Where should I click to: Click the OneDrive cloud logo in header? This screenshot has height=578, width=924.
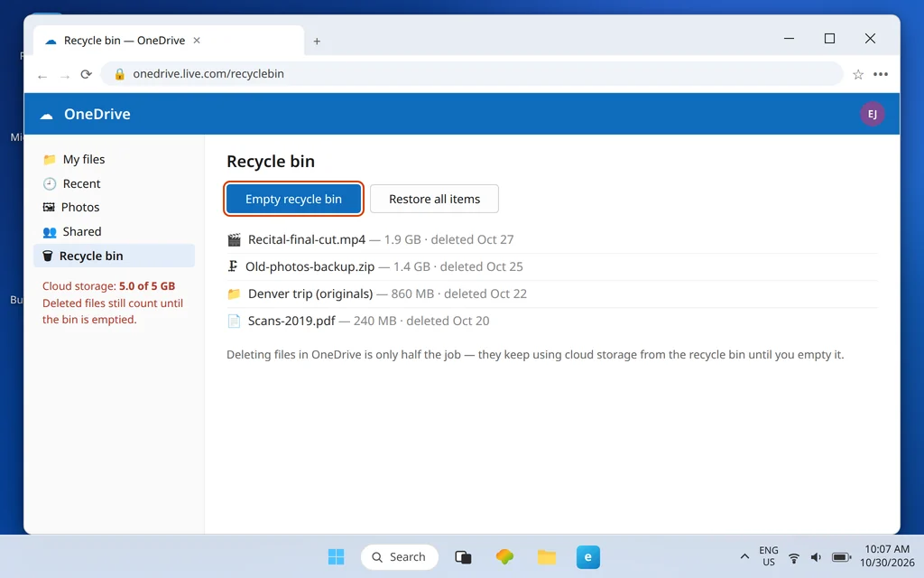47,115
